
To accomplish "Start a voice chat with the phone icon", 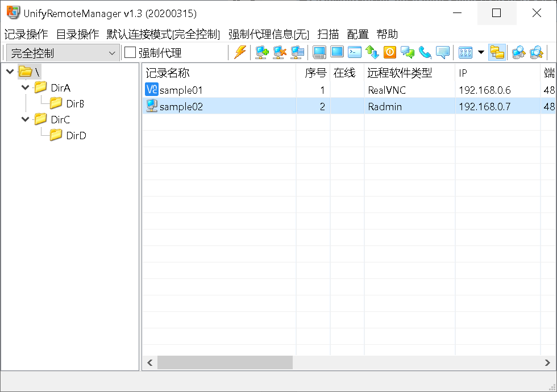I will point(425,53).
